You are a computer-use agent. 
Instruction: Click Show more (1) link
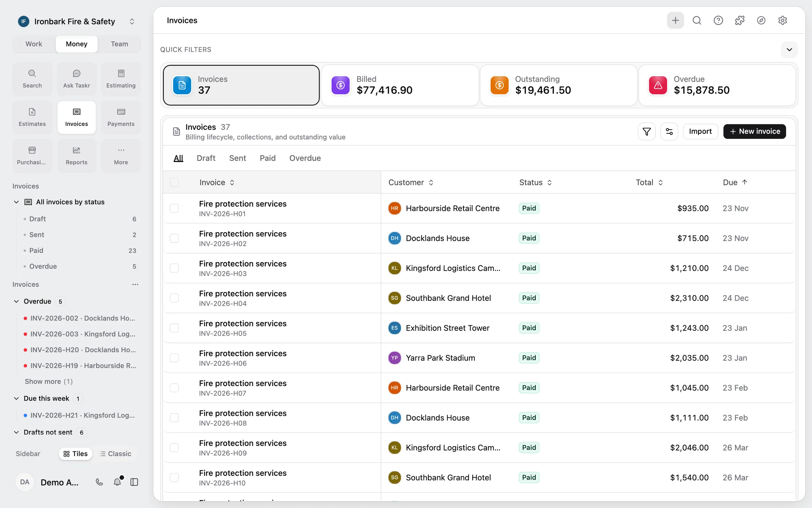click(49, 381)
